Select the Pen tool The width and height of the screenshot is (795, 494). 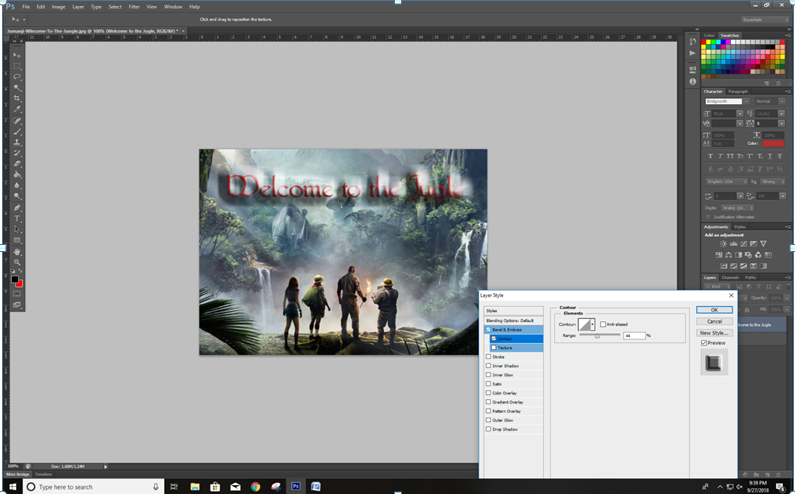point(17,207)
